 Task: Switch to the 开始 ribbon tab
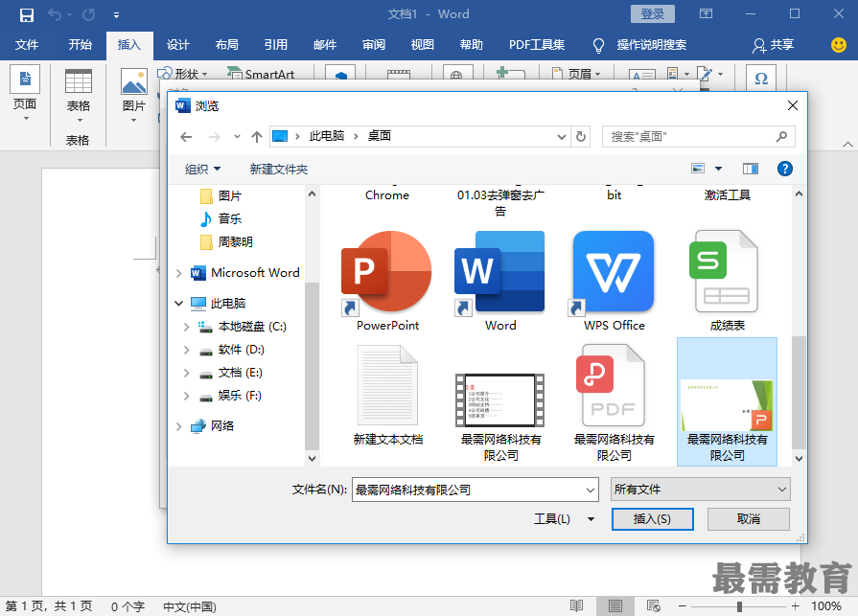[80, 45]
